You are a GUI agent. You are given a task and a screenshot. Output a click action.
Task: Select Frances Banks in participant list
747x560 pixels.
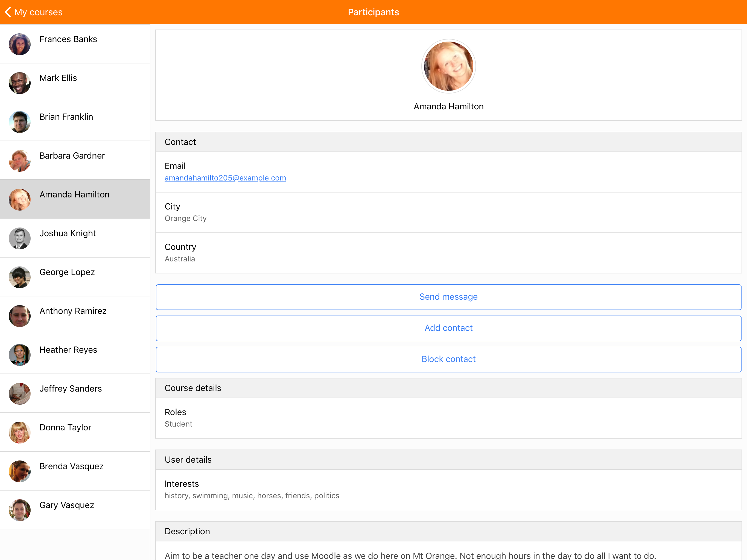click(75, 44)
